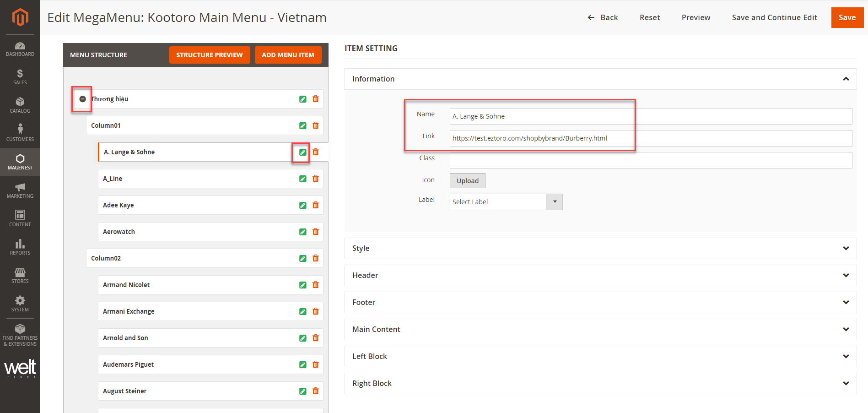Collapse the Thương hiệu tree node
Screen dimensions: 868x413
82,99
